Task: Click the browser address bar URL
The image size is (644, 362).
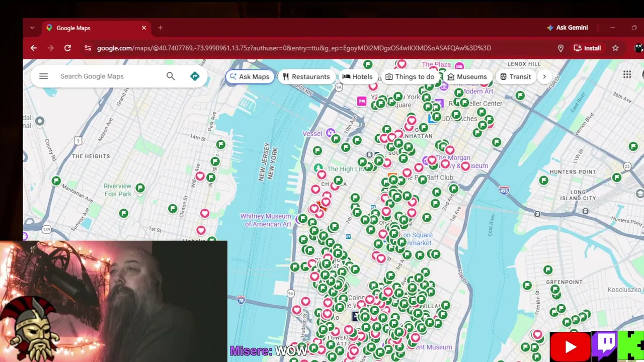Action: tap(294, 48)
